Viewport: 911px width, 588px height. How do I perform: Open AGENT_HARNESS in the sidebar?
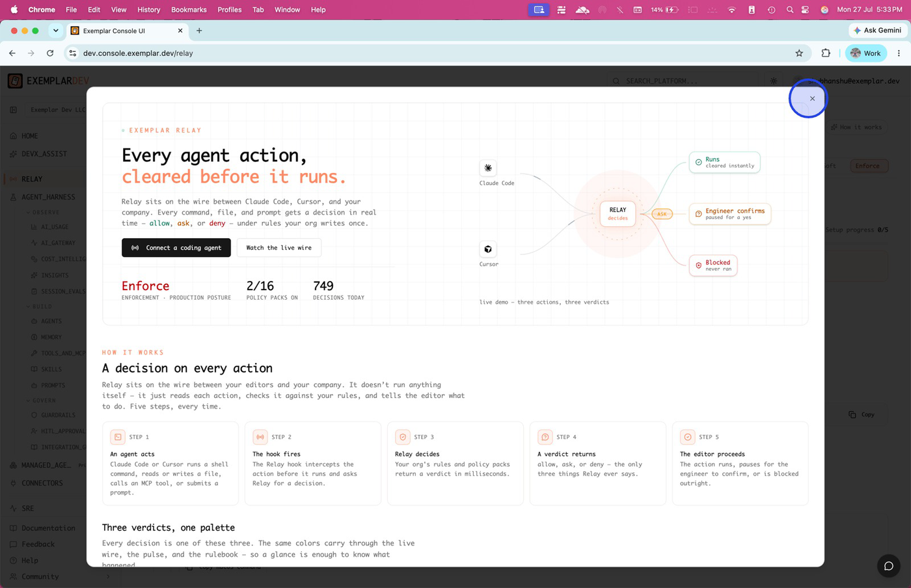47,197
